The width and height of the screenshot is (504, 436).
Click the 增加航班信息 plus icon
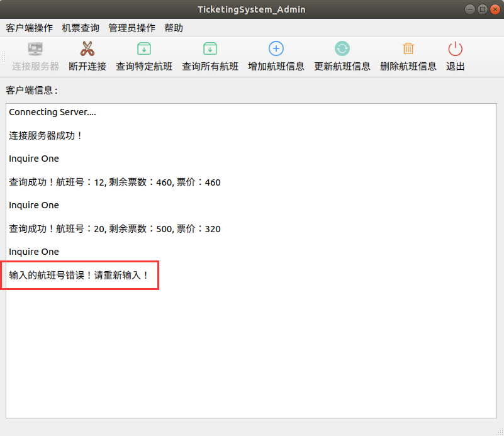pyautogui.click(x=276, y=49)
